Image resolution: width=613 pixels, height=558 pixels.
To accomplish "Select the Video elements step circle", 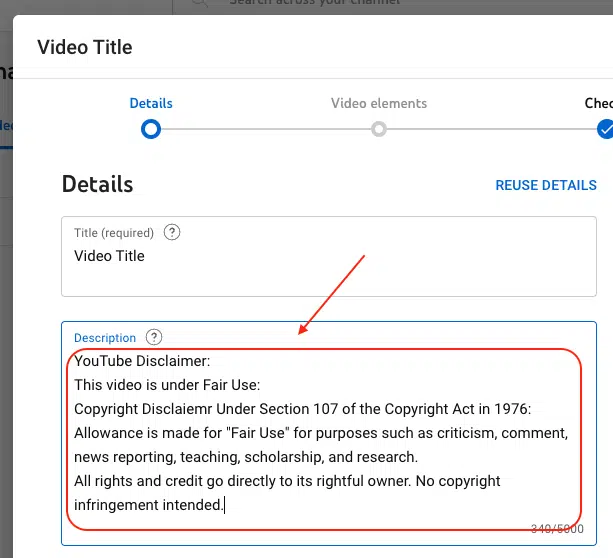I will click(379, 129).
